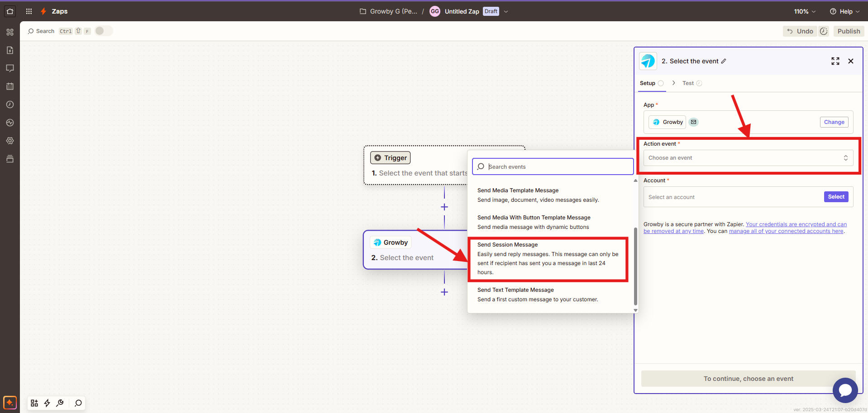
Task: Click the canvas layout grid tool
Action: [x=34, y=403]
